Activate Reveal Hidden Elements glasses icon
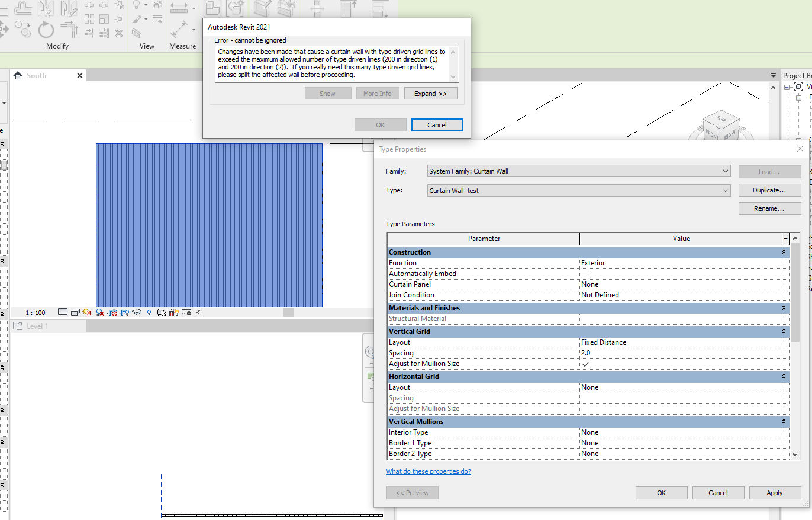Screen dimensions: 812x520 [138, 312]
